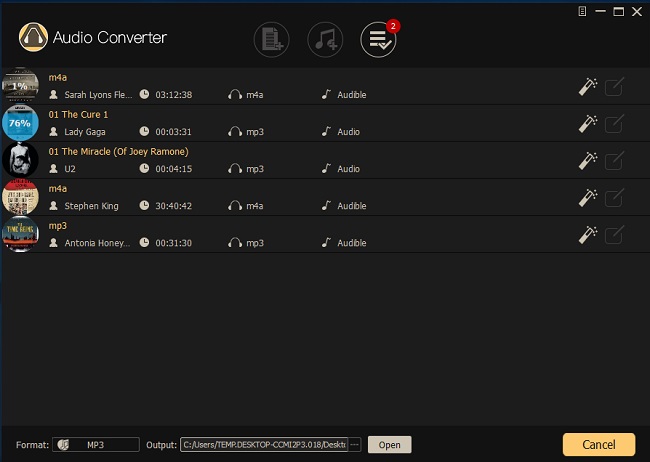Click the duration 00:31:30
Image resolution: width=650 pixels, height=462 pixels.
click(x=174, y=243)
